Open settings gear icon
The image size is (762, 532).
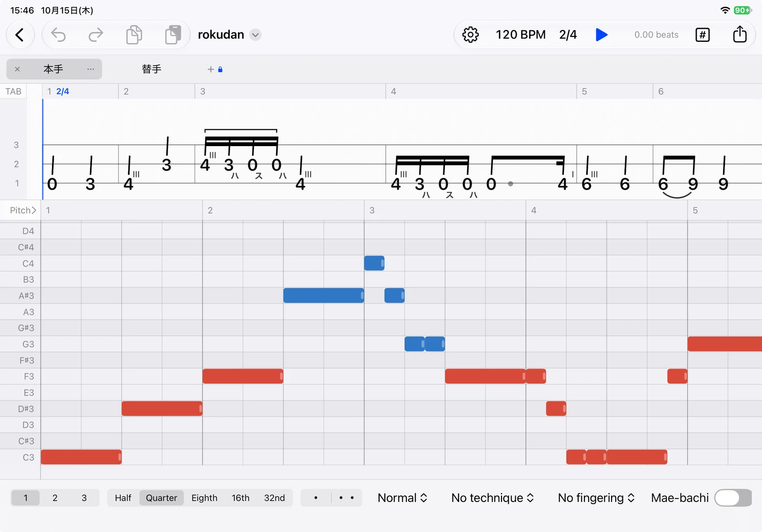pyautogui.click(x=471, y=35)
